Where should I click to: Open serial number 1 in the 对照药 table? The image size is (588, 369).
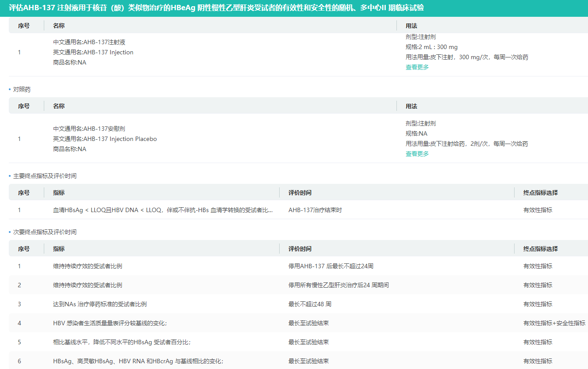[19, 139]
